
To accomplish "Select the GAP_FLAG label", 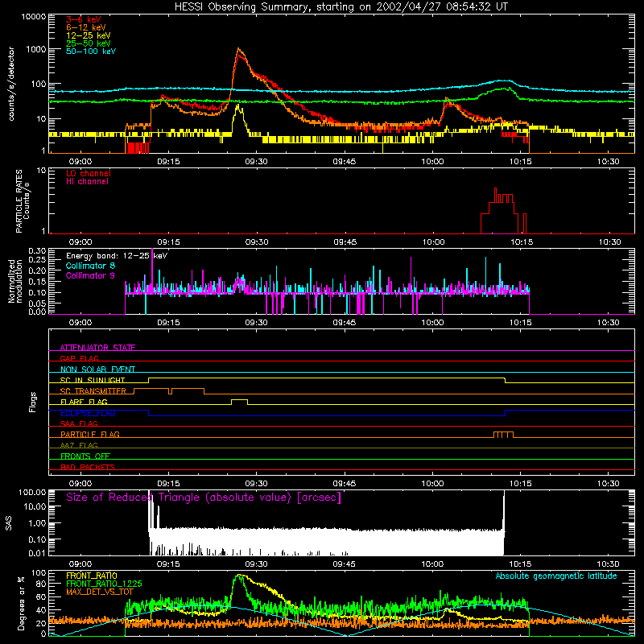I will 79,358.
